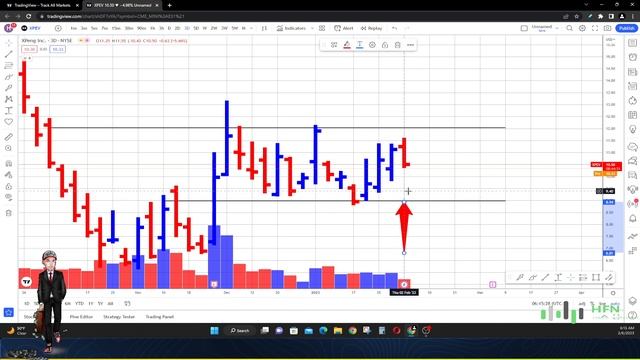Open the Strategy Tester tab
The width and height of the screenshot is (640, 360).
pyautogui.click(x=119, y=317)
